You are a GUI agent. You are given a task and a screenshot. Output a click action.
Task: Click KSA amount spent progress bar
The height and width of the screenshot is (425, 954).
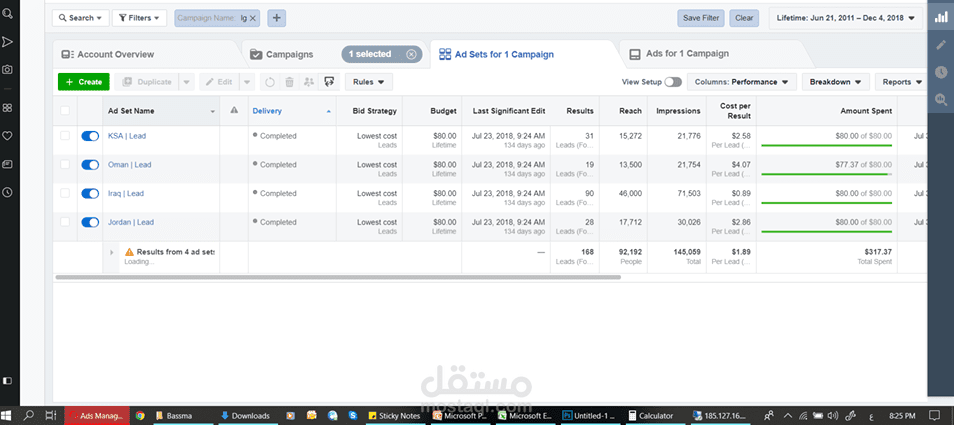[826, 146]
